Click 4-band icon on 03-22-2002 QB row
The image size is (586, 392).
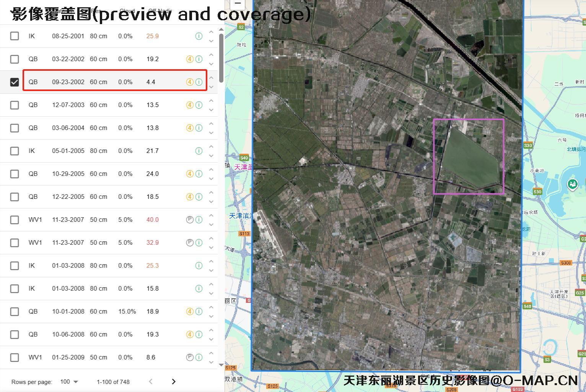(x=190, y=59)
